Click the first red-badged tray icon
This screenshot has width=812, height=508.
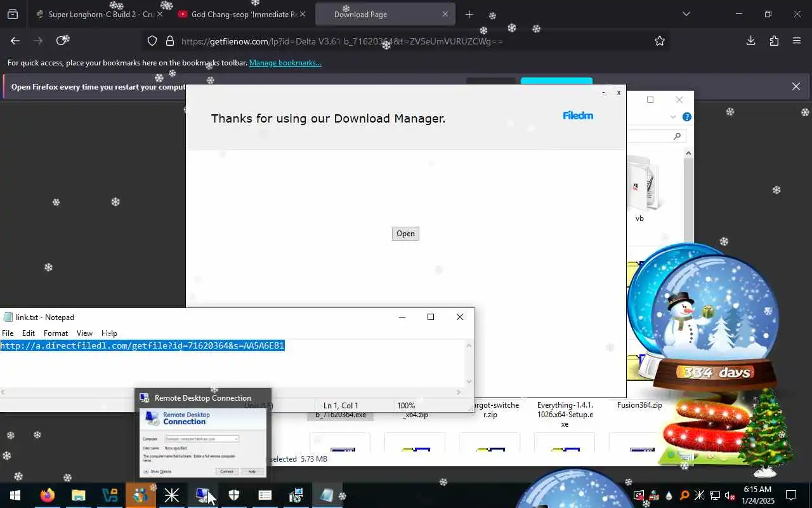[x=639, y=495]
